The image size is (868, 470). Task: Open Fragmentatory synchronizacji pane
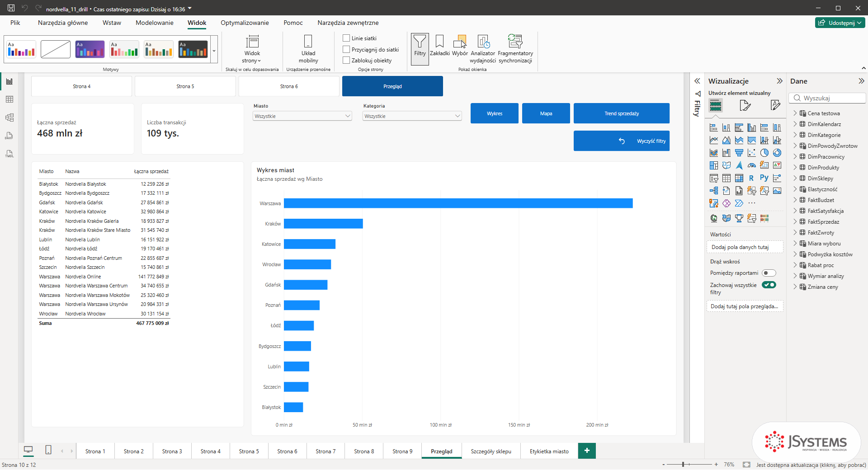click(515, 49)
